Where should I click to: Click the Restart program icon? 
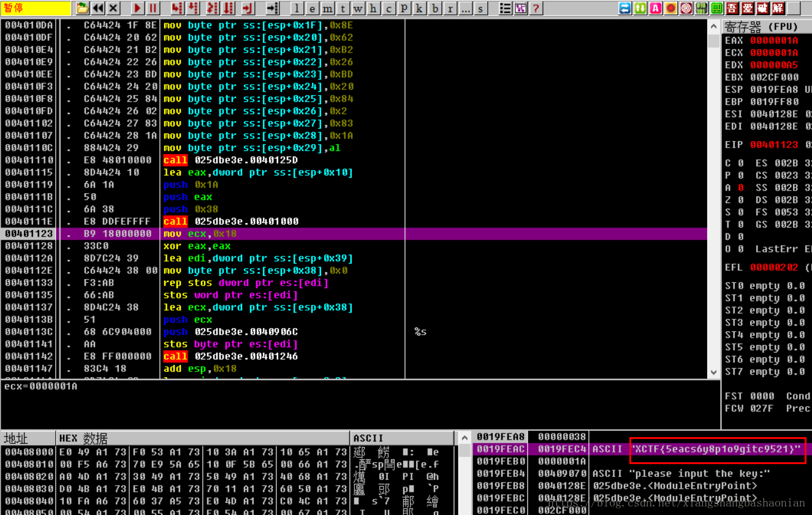[98, 9]
